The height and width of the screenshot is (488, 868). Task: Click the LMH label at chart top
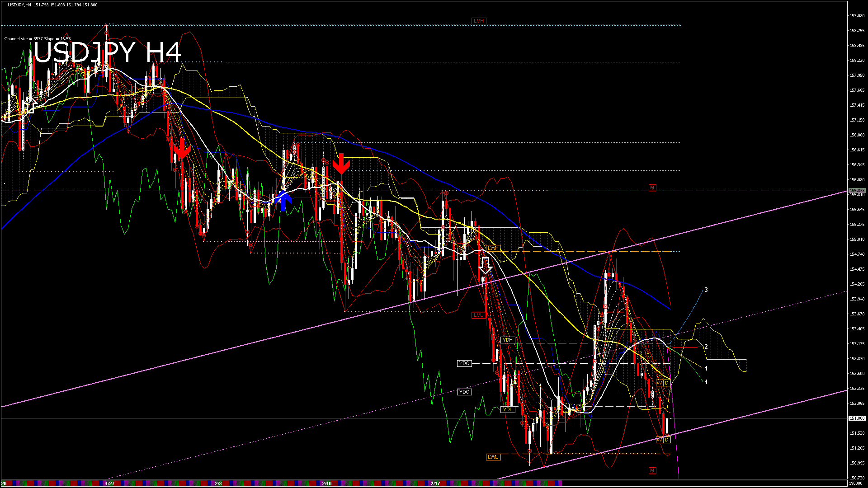pyautogui.click(x=478, y=21)
